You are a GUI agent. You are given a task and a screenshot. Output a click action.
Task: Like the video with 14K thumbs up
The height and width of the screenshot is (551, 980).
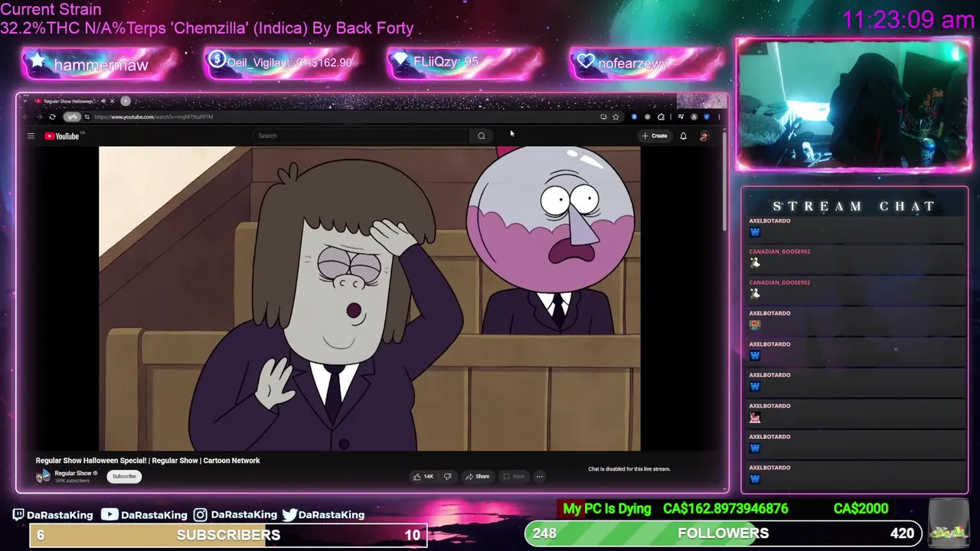click(423, 477)
